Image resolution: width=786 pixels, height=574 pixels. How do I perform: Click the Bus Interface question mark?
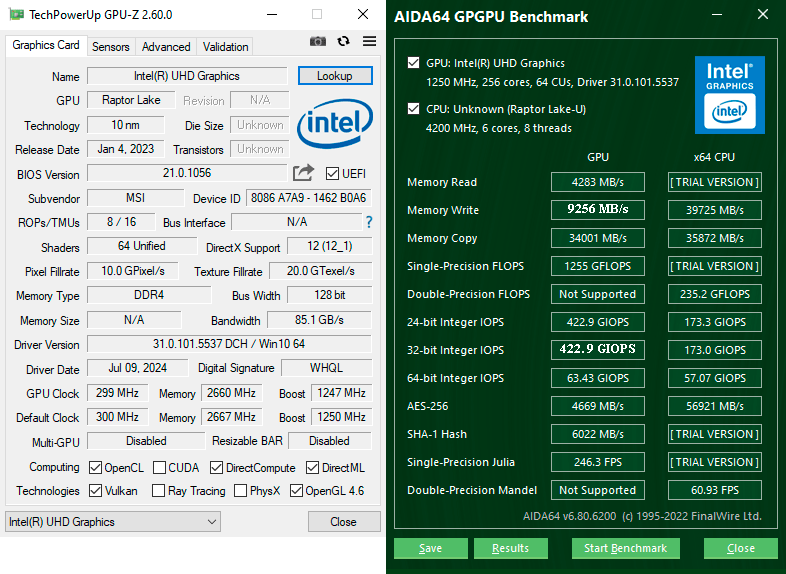click(x=369, y=222)
